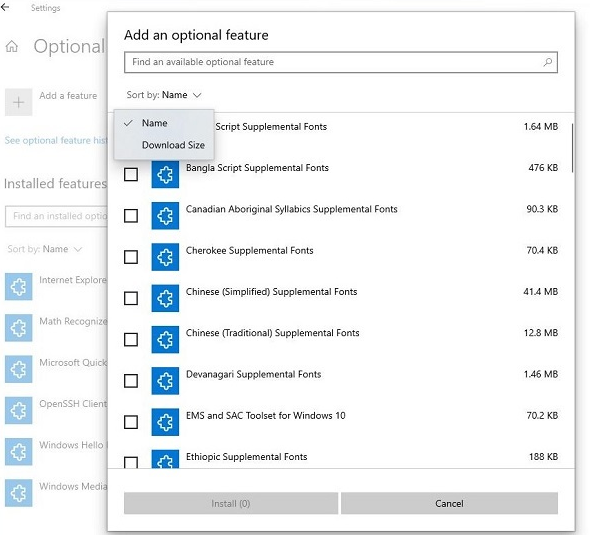Focus the Find an available optional feature field
The image size is (590, 538).
tap(341, 62)
